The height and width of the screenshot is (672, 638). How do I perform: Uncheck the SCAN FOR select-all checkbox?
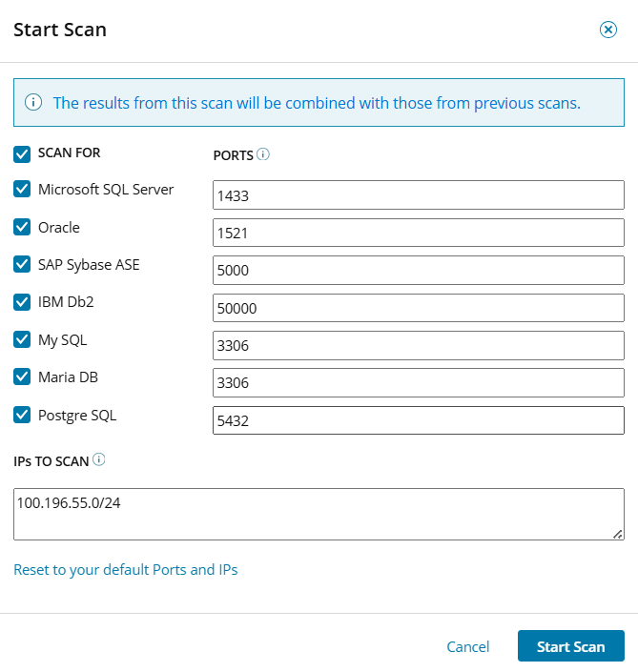coord(22,153)
